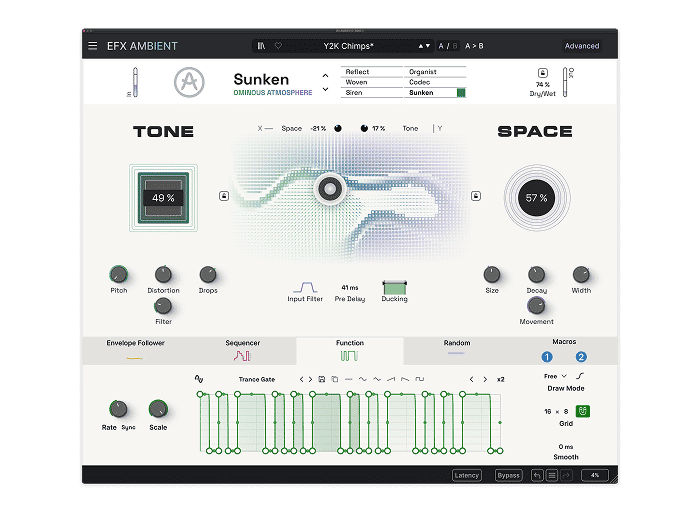Select the ramp down shape
700x514 pixels.
click(x=405, y=379)
